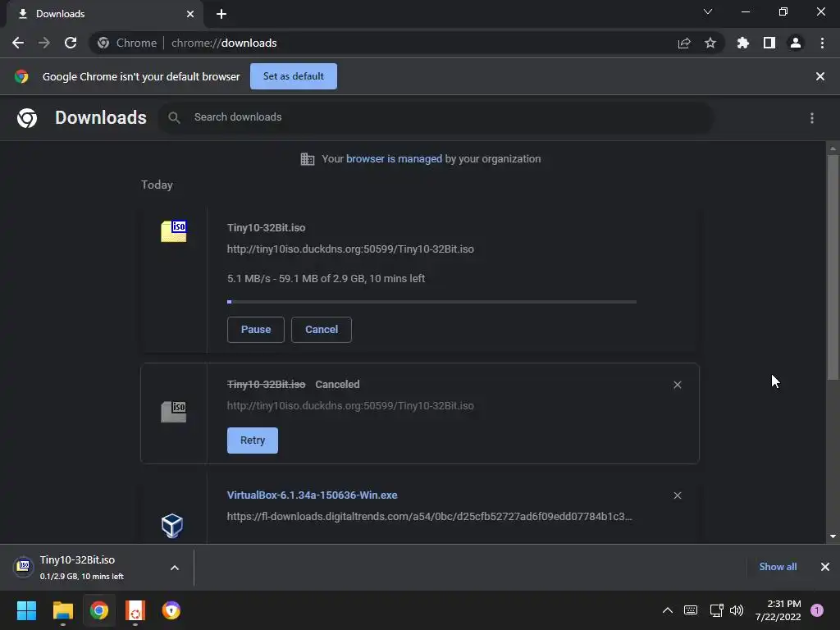This screenshot has width=840, height=630.
Task: Click the VirtualBox cube file icon
Action: point(172,526)
